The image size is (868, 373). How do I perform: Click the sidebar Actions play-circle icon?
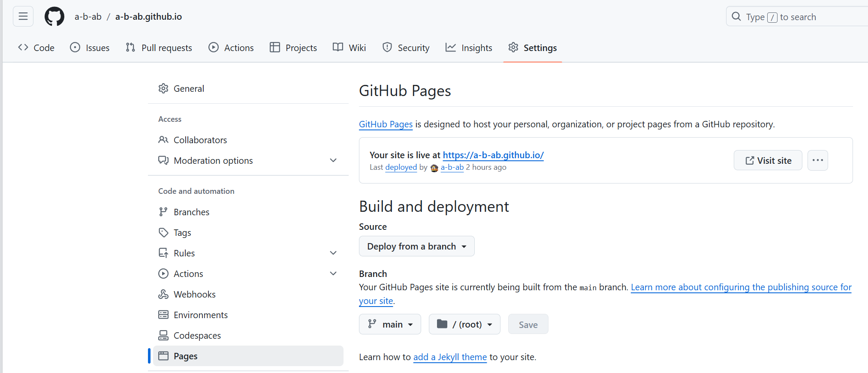163,274
